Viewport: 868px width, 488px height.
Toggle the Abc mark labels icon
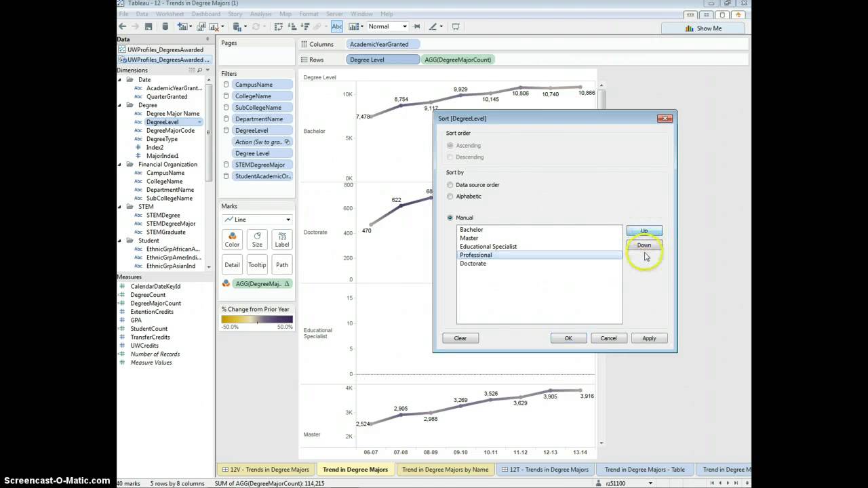point(337,26)
